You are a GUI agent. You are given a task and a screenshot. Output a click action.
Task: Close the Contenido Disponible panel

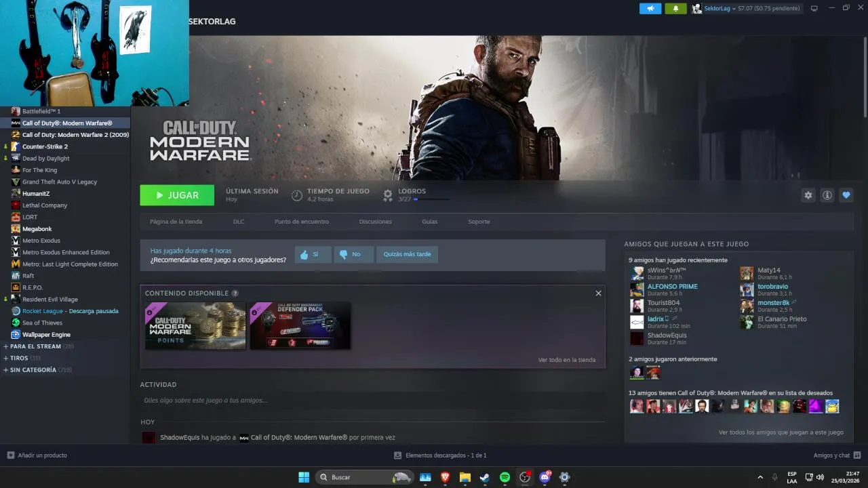598,293
